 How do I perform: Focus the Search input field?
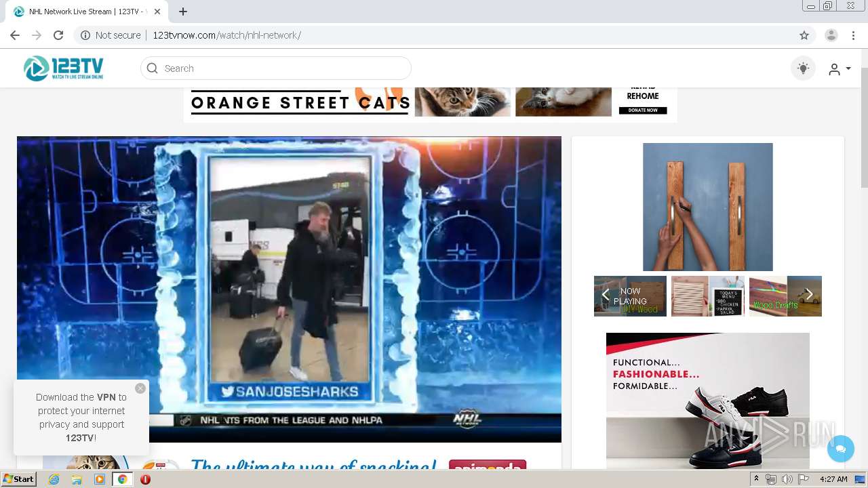tap(276, 68)
